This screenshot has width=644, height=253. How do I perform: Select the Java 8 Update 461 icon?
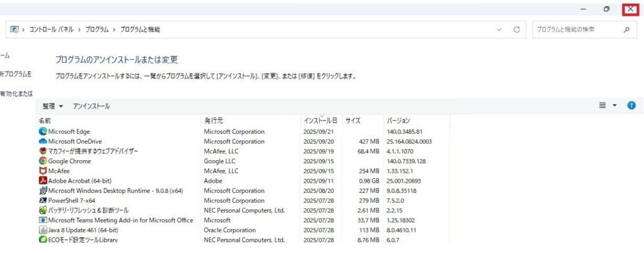[x=43, y=230]
